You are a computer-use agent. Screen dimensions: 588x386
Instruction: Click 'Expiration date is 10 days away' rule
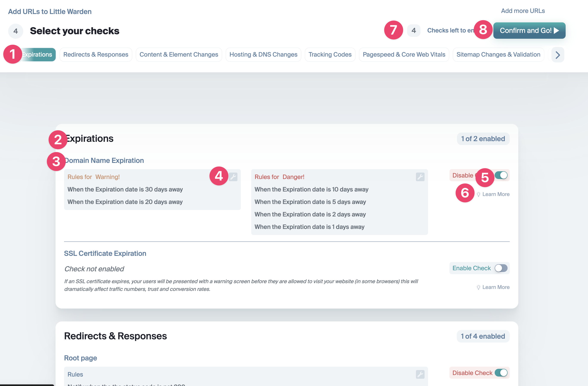point(311,189)
